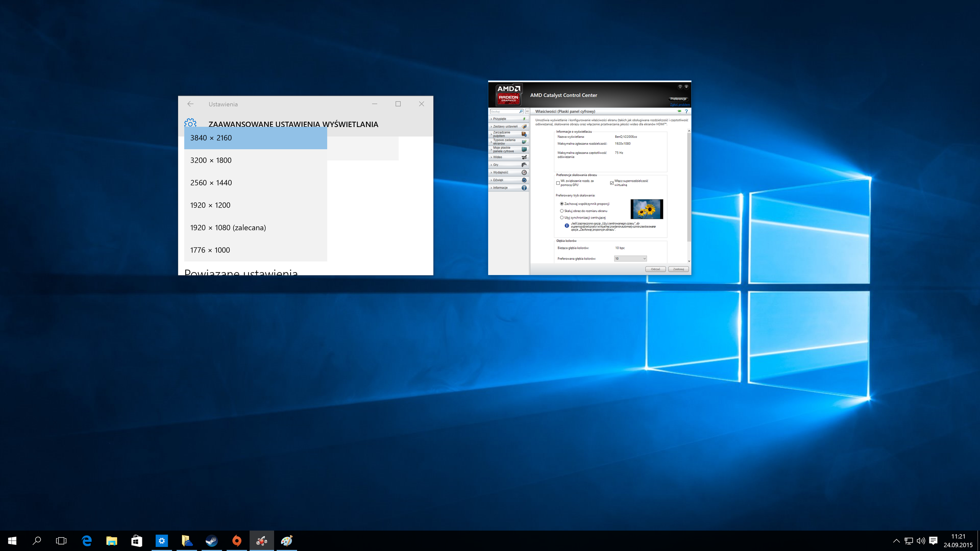The image size is (980, 551).
Task: Click the Zastosuj button
Action: (678, 269)
